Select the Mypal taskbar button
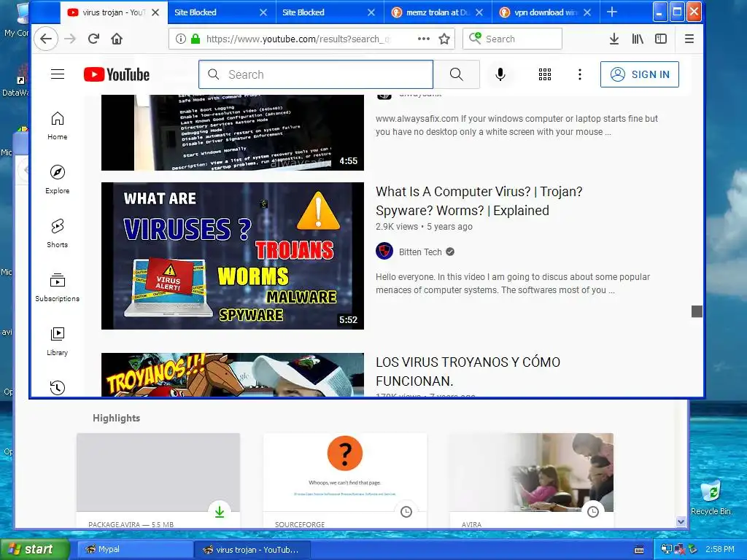The image size is (747, 560). [x=135, y=550]
